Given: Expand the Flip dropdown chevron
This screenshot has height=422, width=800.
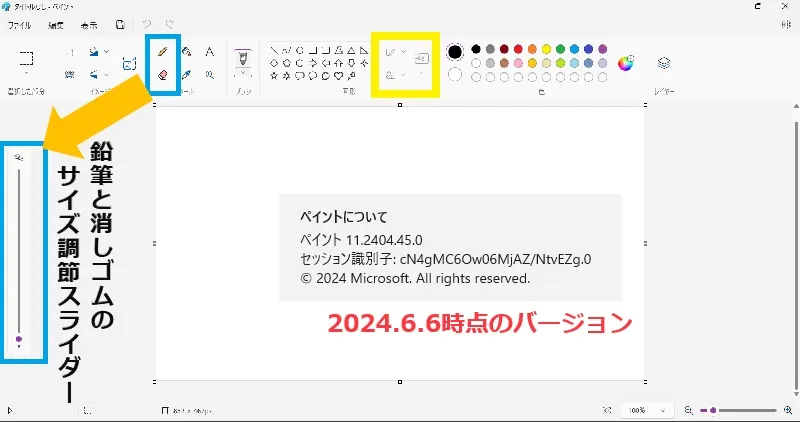Looking at the screenshot, I should click(x=106, y=75).
